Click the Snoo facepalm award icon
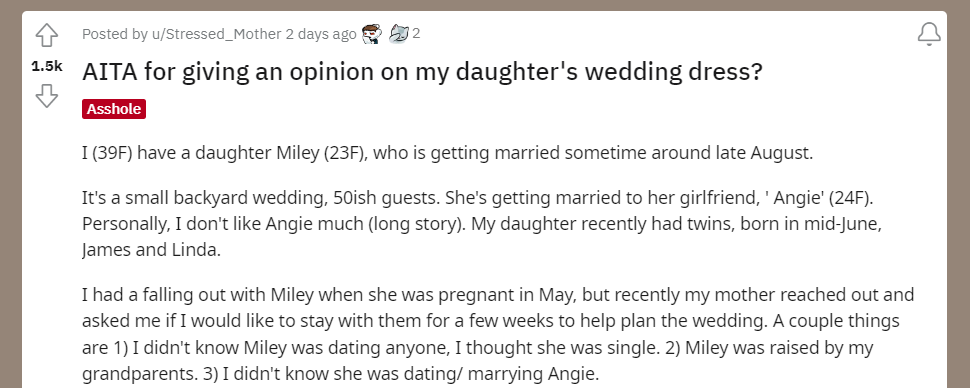 [372, 34]
